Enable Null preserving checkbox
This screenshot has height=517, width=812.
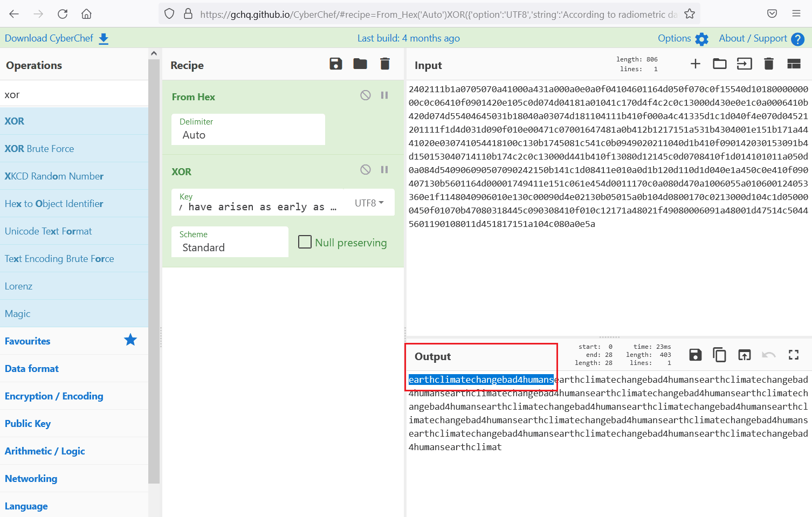click(x=305, y=242)
